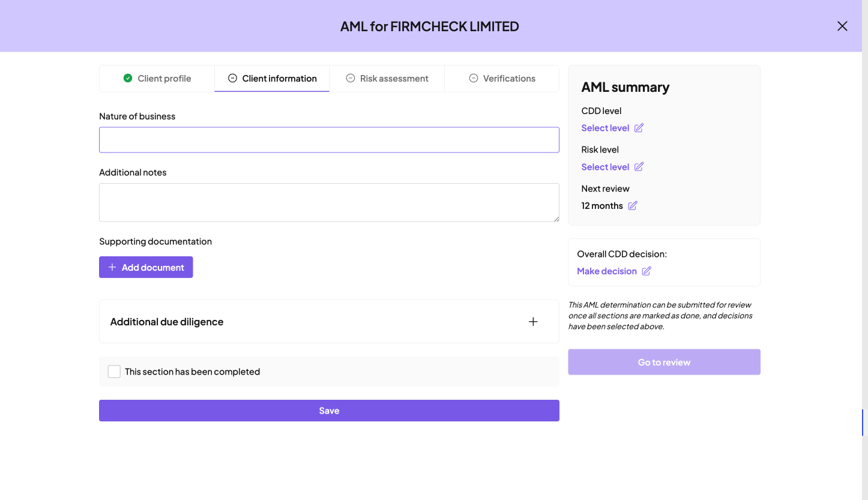Image resolution: width=868 pixels, height=500 pixels.
Task: Select the Client information tab
Action: 272,79
